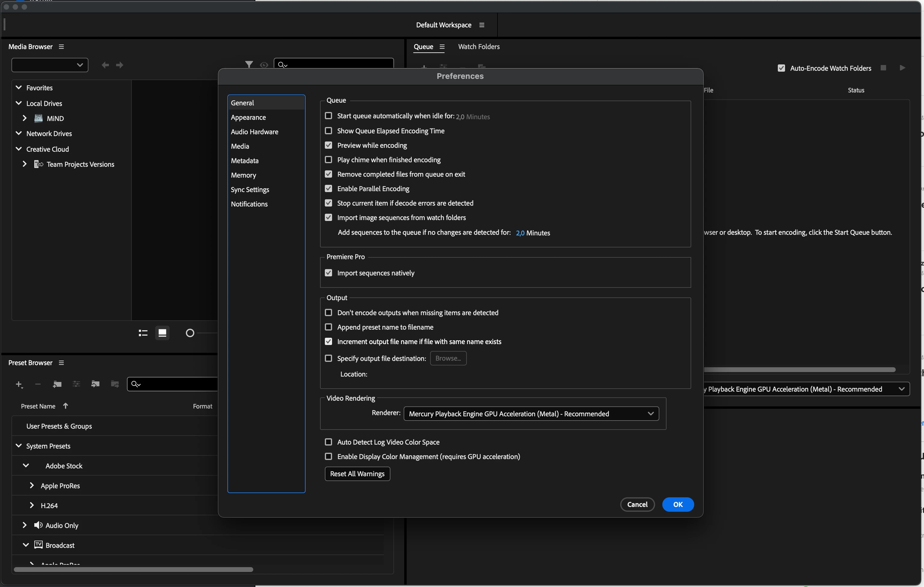Switch Media Browser to thumbnail view icon
924x587 pixels.
tap(162, 333)
